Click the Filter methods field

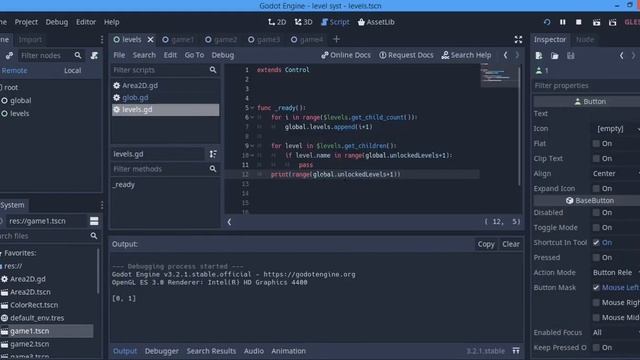tap(165, 169)
